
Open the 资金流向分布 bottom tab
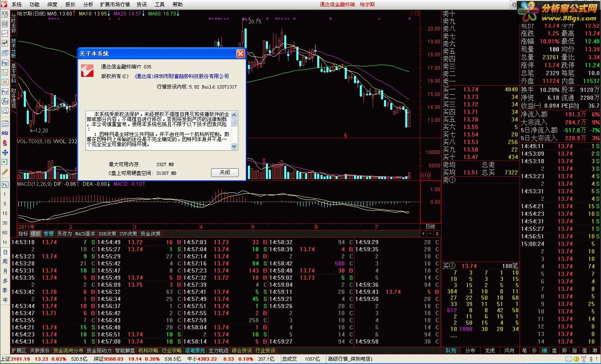click(x=68, y=351)
